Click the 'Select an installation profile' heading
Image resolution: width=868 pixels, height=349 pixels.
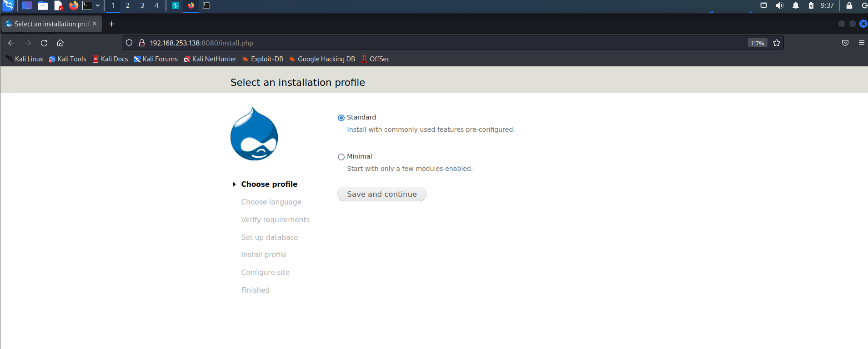298,82
